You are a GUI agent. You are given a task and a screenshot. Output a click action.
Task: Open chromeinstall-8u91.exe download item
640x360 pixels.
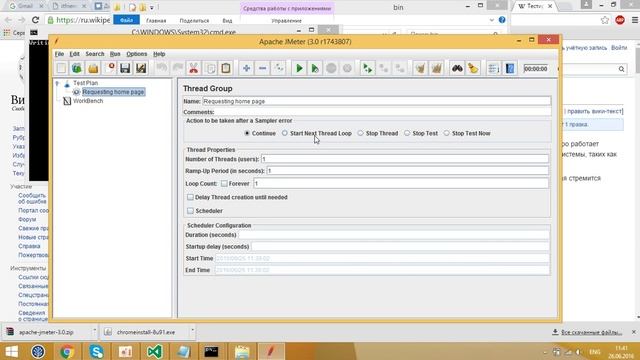click(145, 332)
